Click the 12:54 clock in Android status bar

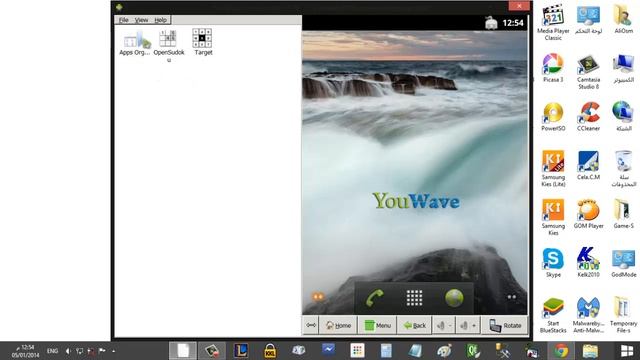tap(513, 23)
